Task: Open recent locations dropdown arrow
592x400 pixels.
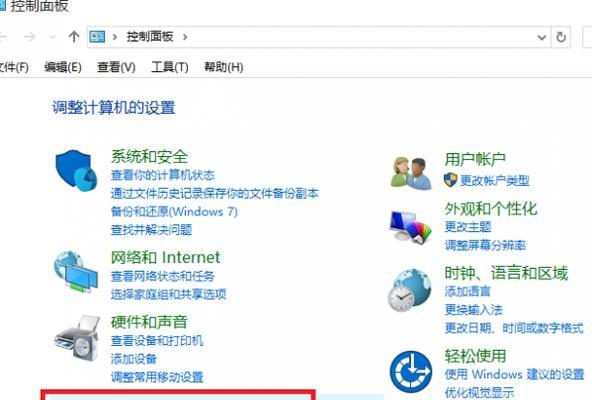Action: (x=52, y=37)
